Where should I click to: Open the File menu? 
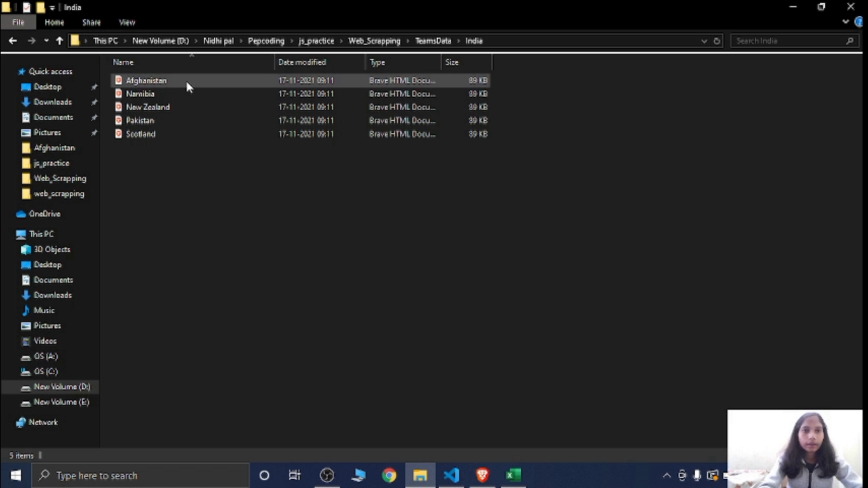click(18, 22)
